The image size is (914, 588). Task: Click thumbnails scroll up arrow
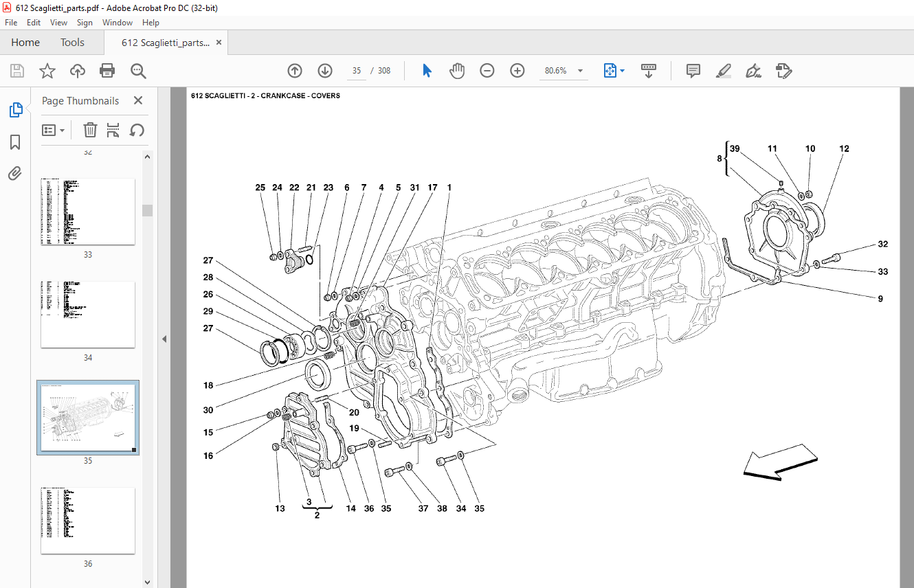pyautogui.click(x=148, y=157)
